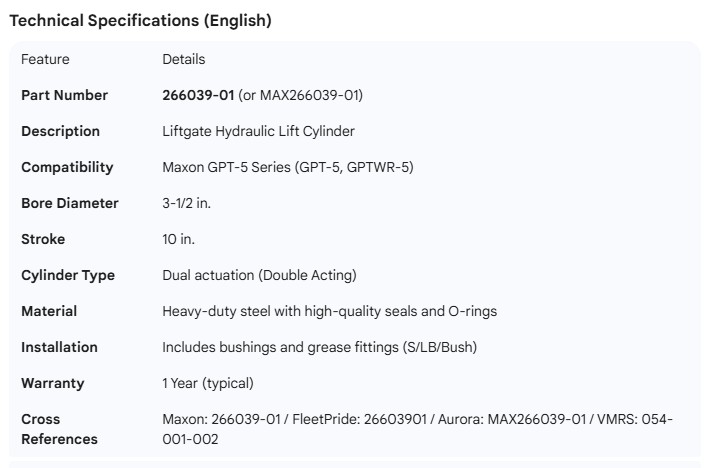Click the Technical Specifications (English) heading

(140, 20)
